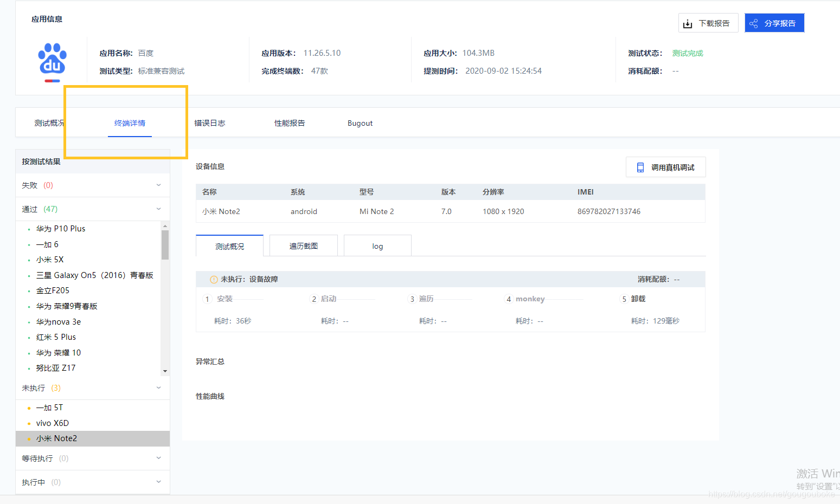This screenshot has height=504, width=840.
Task: Click app version 11.26.5.10 text
Action: tap(322, 53)
